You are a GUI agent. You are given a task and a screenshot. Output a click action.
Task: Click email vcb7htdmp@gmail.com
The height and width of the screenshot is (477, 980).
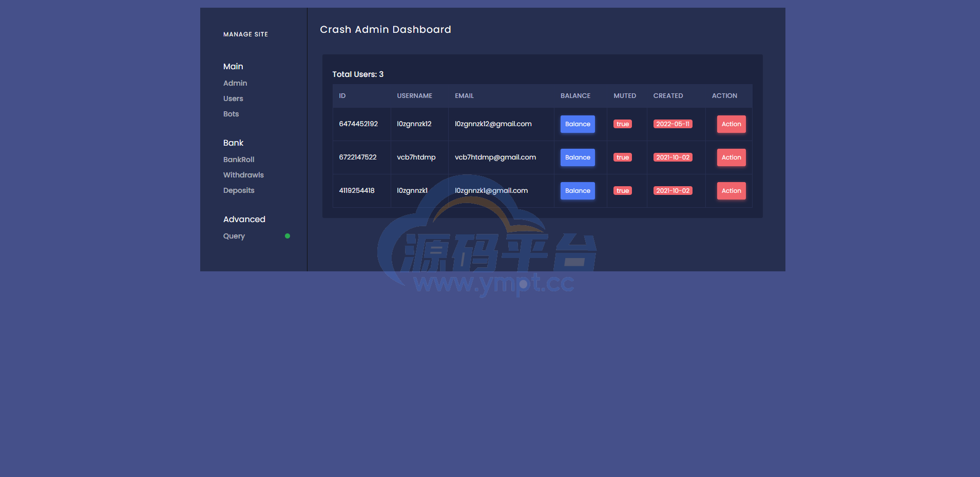[495, 157]
